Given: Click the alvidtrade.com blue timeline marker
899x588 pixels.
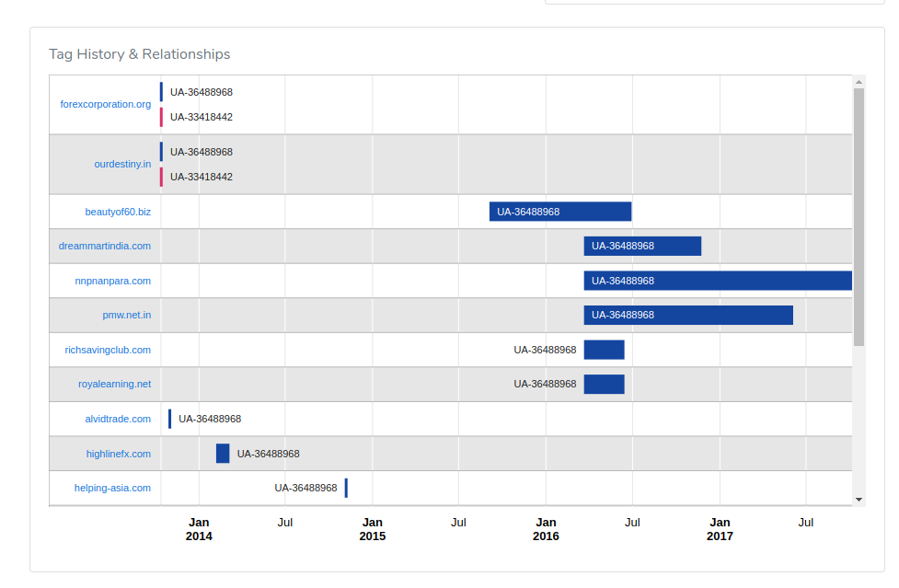Looking at the screenshot, I should pos(169,419).
